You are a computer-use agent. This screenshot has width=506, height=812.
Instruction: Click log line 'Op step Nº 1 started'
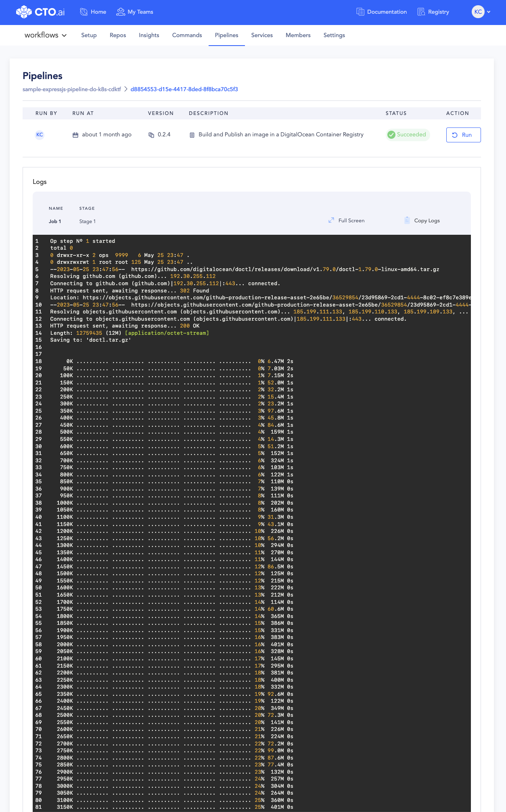pyautogui.click(x=83, y=241)
